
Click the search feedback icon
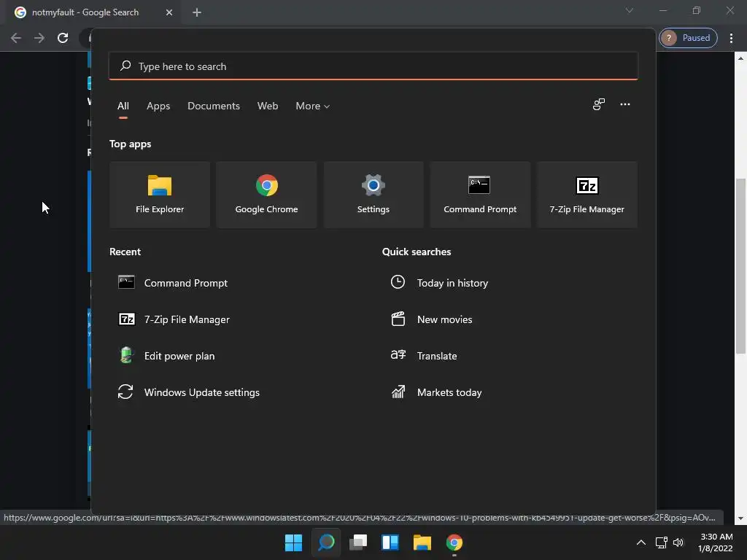598,104
